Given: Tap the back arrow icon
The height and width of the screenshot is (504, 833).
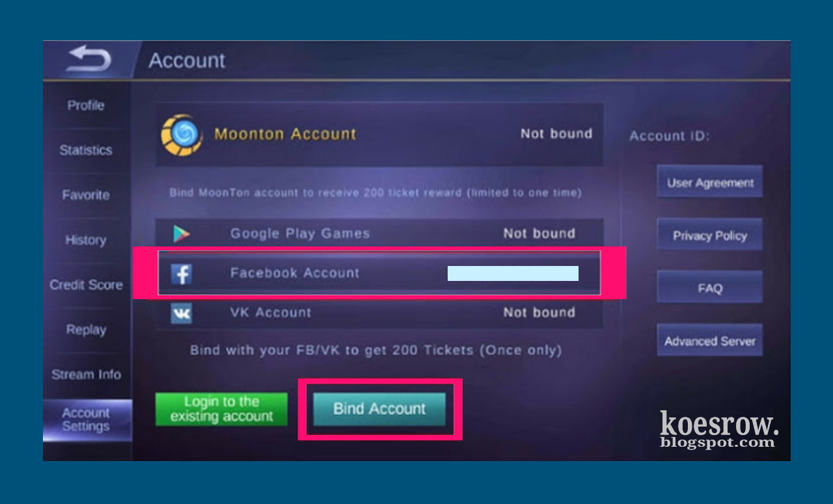Looking at the screenshot, I should point(89,60).
